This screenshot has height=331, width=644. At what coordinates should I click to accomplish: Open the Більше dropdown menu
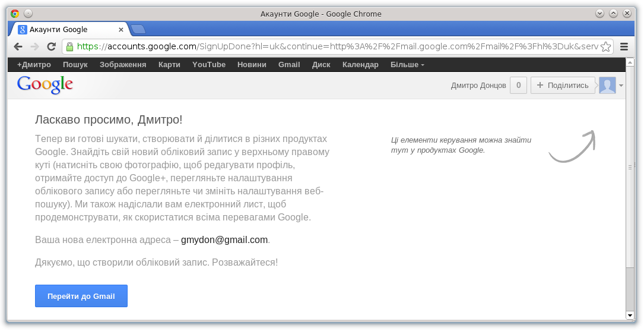pyautogui.click(x=407, y=65)
